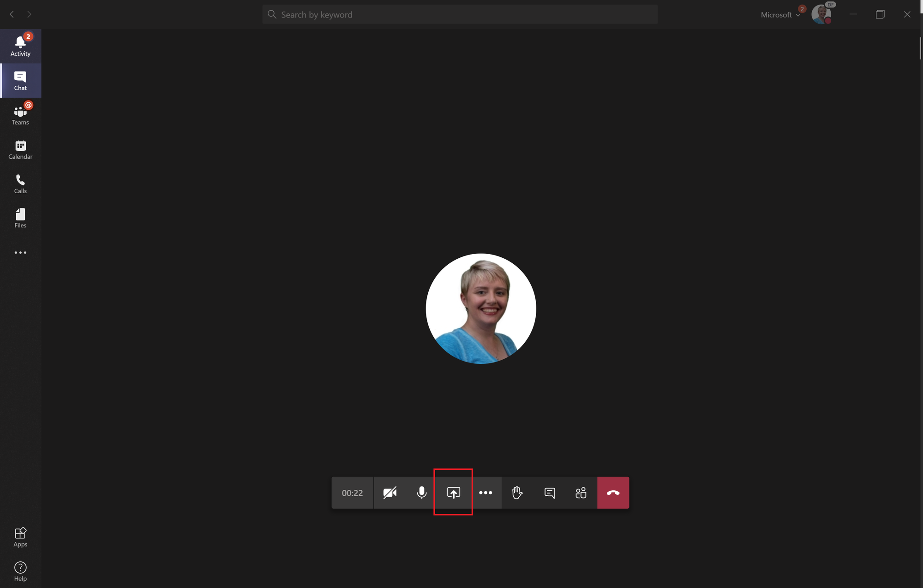Open Apps section from sidebar
The height and width of the screenshot is (588, 923).
(20, 537)
